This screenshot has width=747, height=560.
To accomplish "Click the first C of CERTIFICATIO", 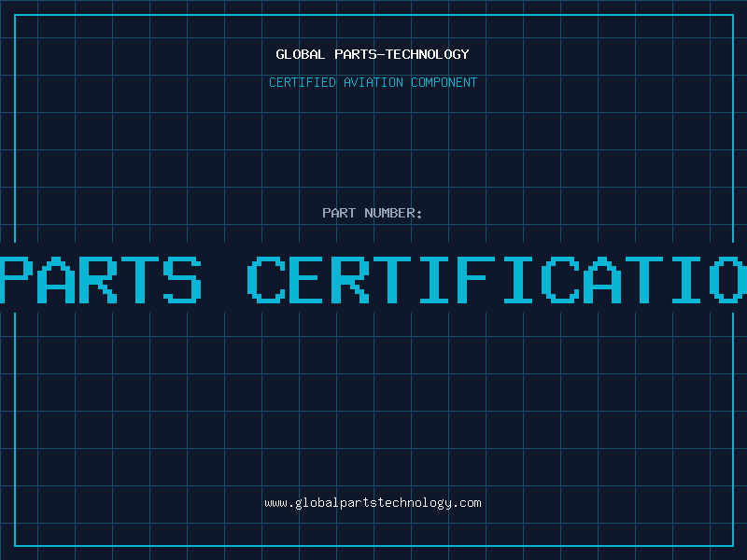I will tap(267, 278).
